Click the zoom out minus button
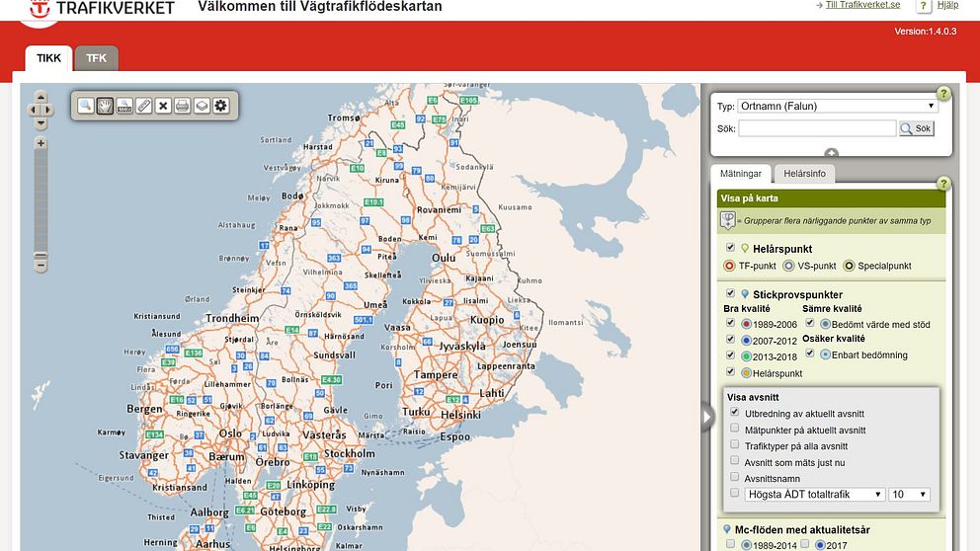 click(41, 266)
